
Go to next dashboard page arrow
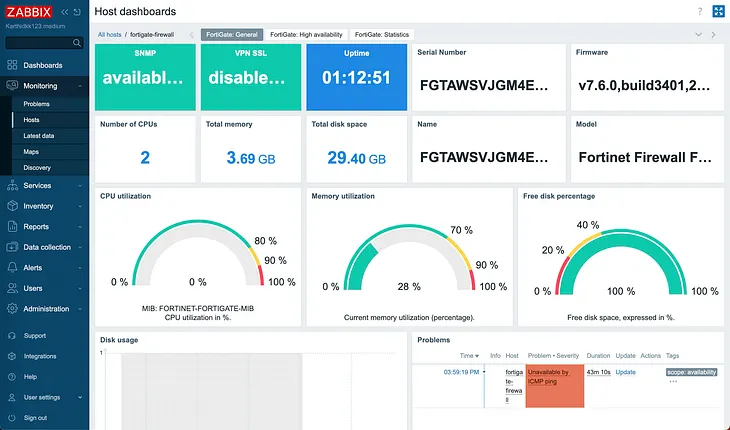(x=713, y=34)
